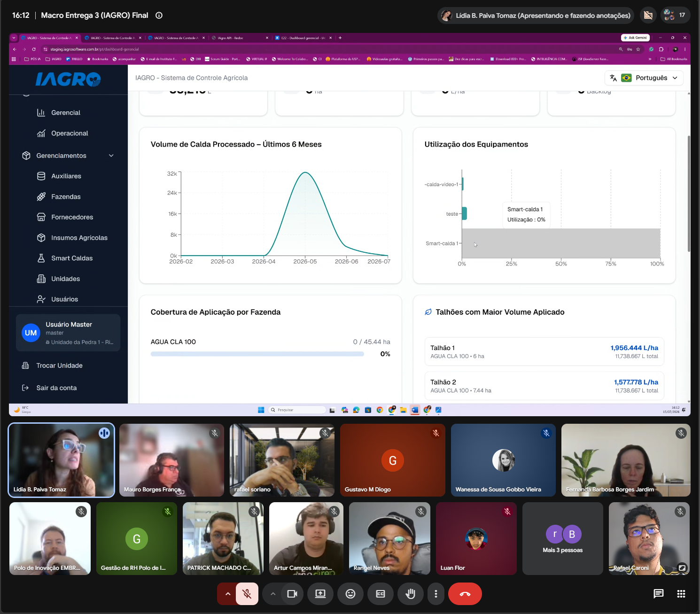Expand video settings arrow beside camera
This screenshot has height=614, width=700.
pos(273,594)
